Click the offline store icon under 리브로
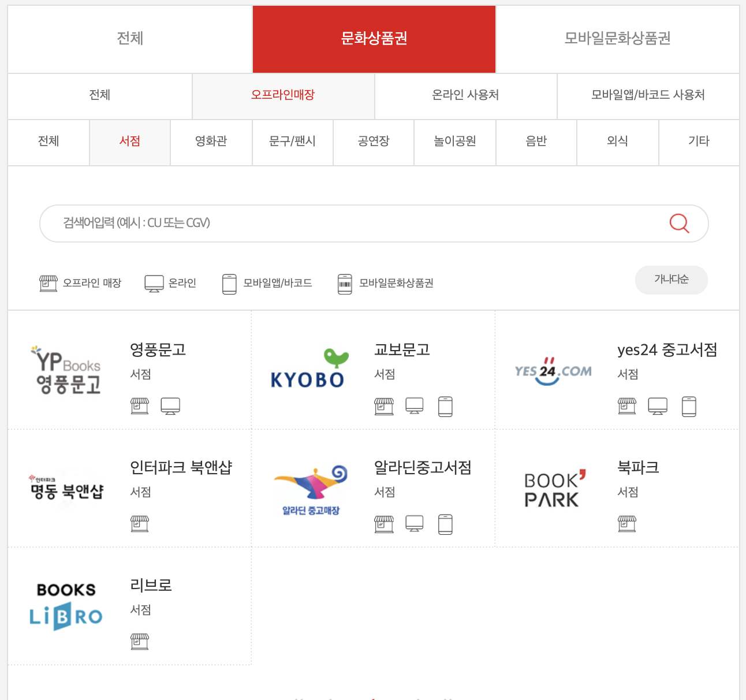Image resolution: width=746 pixels, height=700 pixels. tap(140, 641)
